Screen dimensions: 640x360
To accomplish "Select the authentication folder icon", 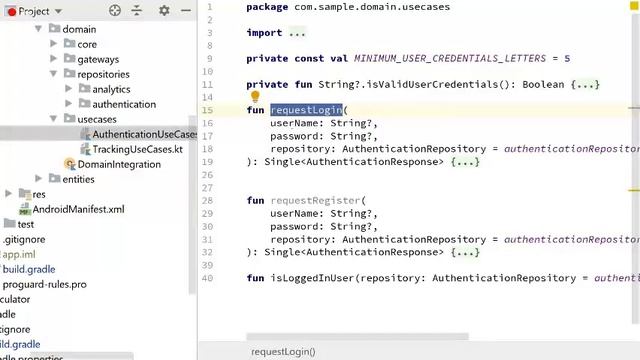I will tap(84, 103).
